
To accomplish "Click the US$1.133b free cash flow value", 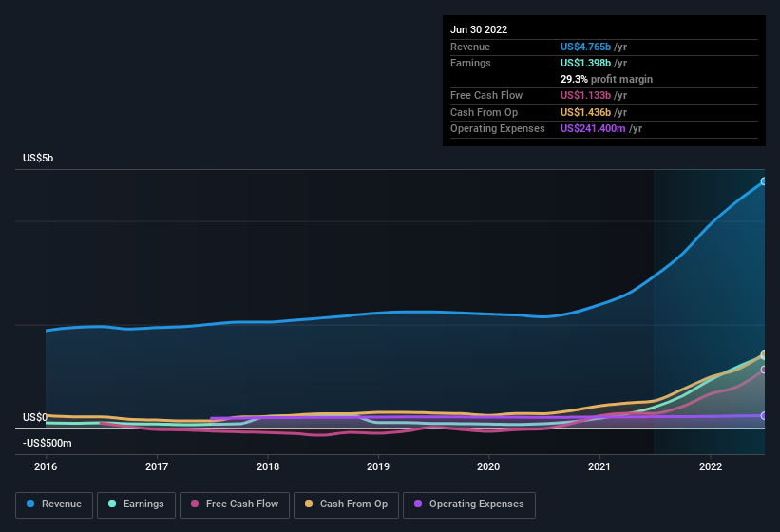I will [585, 95].
